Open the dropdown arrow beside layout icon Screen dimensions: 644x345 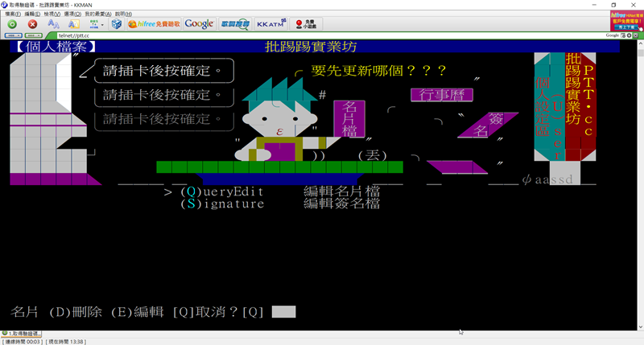102,25
